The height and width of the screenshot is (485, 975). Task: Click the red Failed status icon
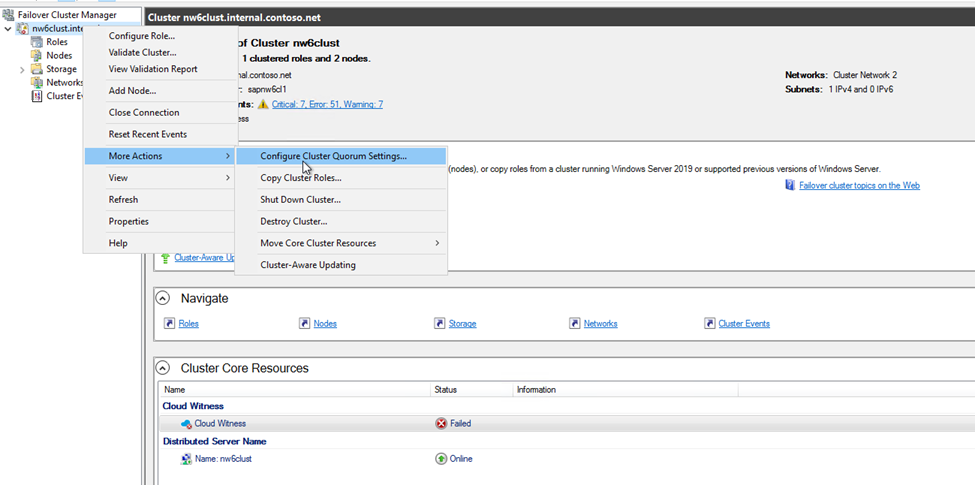click(441, 423)
